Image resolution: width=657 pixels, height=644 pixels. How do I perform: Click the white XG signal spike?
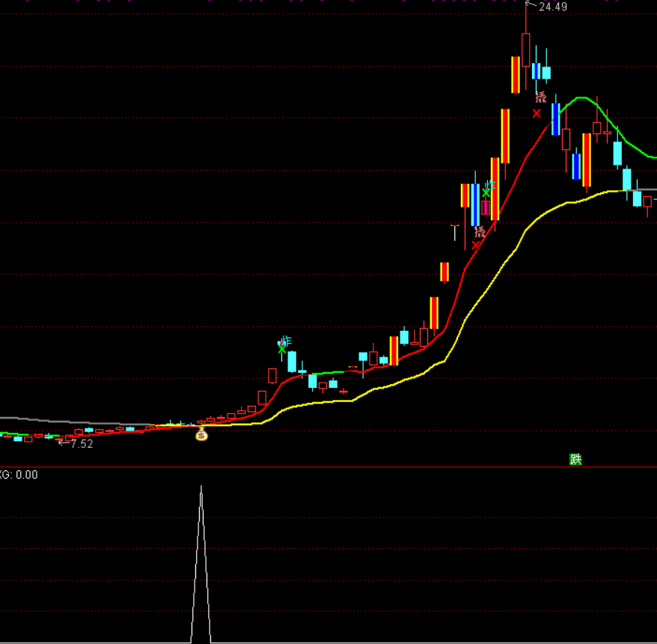(x=201, y=564)
